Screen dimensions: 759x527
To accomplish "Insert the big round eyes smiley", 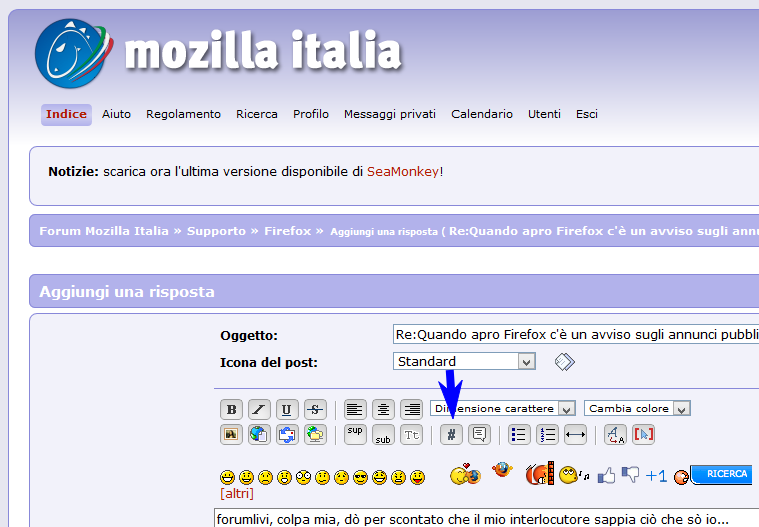I will 304,477.
